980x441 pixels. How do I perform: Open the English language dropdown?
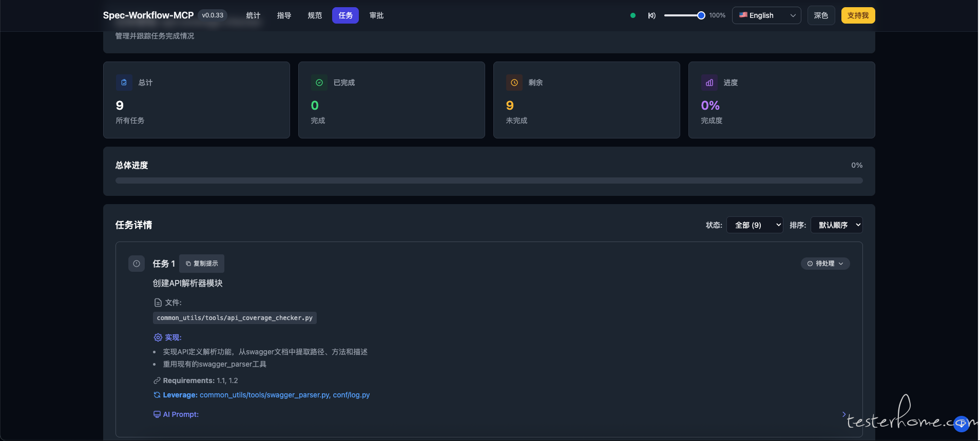766,15
